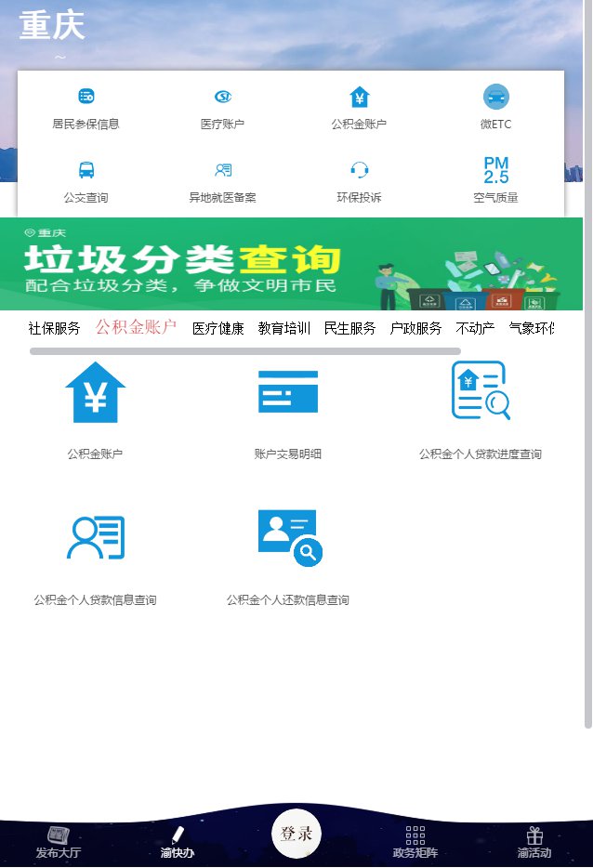The height and width of the screenshot is (868, 593).
Task: Open the 异地就医备案 icon
Action: pos(222,170)
